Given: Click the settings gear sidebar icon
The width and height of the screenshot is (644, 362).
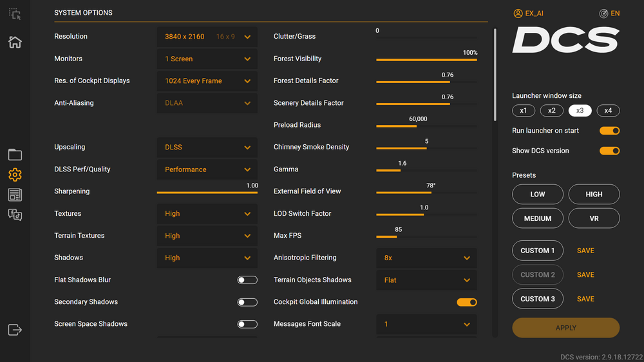Looking at the screenshot, I should click(15, 175).
